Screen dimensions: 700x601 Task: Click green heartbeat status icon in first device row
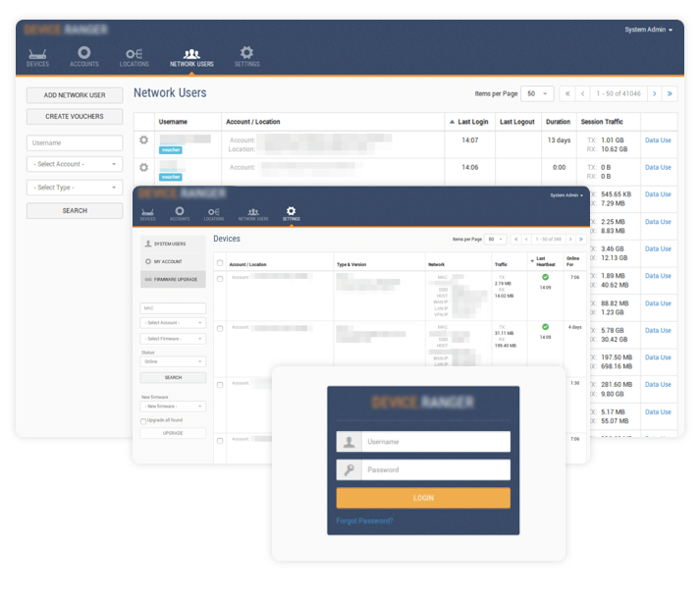545,278
